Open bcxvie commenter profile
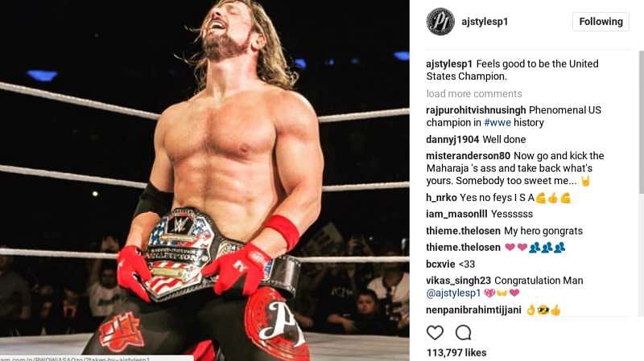Image resolution: width=644 pixels, height=361 pixels. [440, 265]
